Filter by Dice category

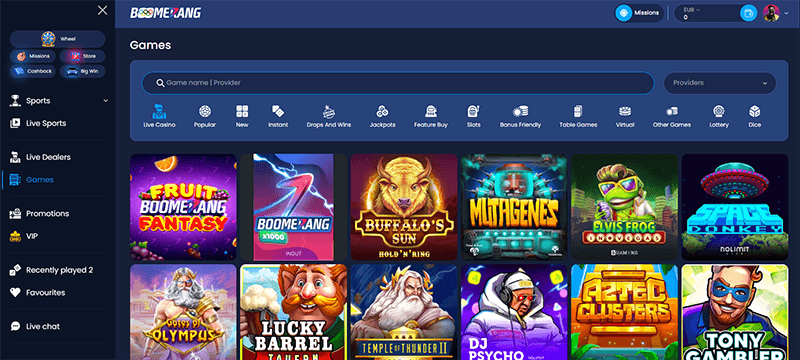755,116
